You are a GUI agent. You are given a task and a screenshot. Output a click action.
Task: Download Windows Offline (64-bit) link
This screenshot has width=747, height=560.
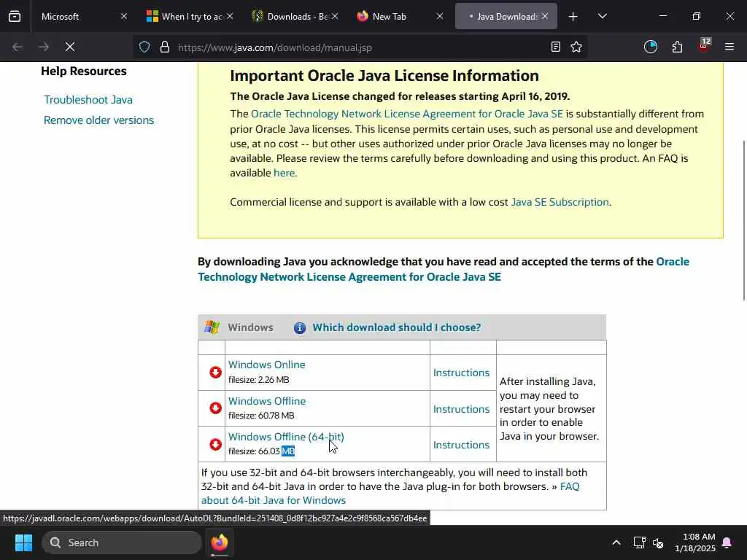tap(286, 437)
